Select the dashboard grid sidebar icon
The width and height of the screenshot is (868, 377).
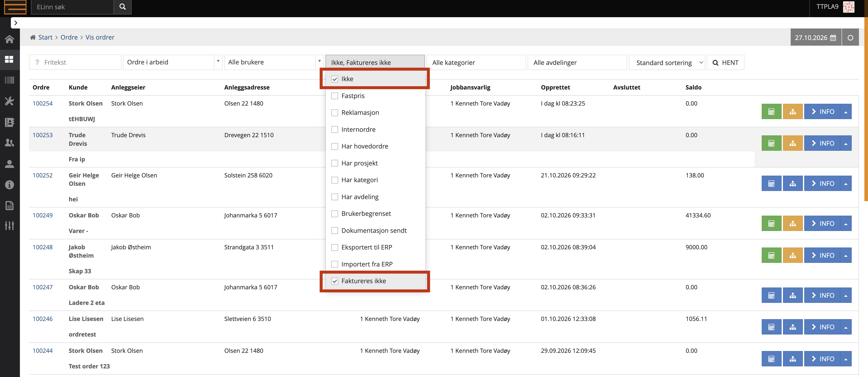point(9,60)
